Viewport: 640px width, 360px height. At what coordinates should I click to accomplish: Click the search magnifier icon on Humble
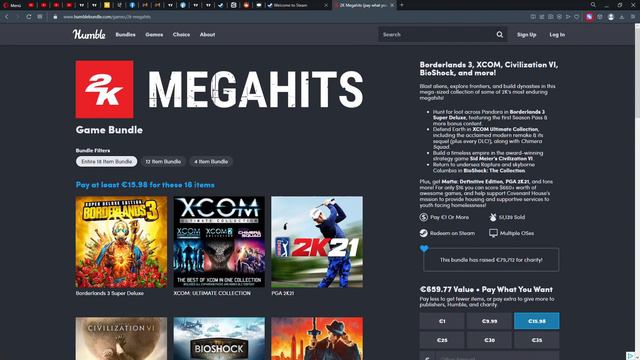coord(500,35)
